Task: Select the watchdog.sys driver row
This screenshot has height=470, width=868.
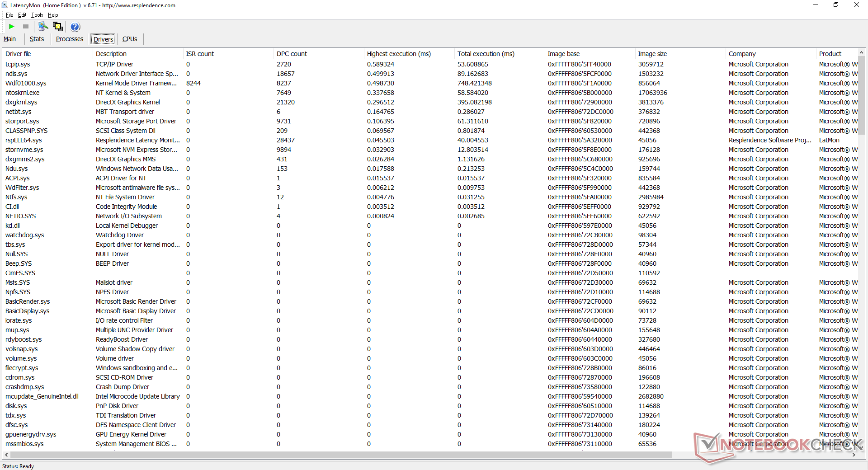Action: tap(430, 235)
